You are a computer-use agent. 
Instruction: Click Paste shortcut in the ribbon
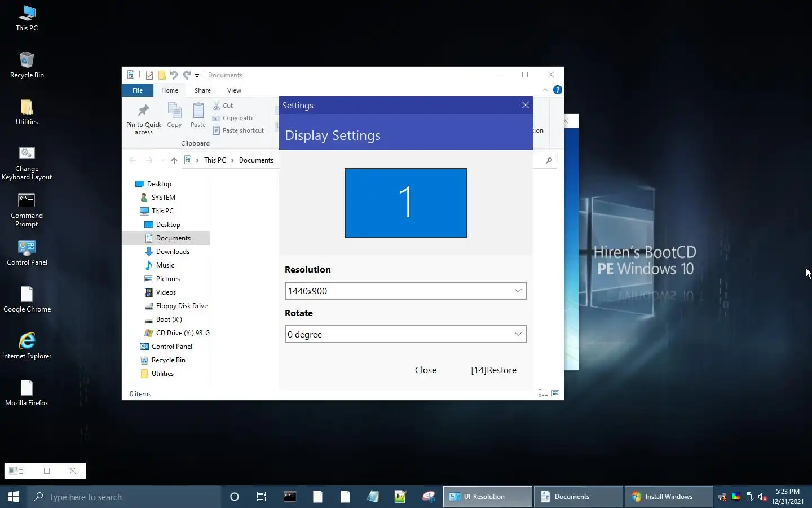238,130
